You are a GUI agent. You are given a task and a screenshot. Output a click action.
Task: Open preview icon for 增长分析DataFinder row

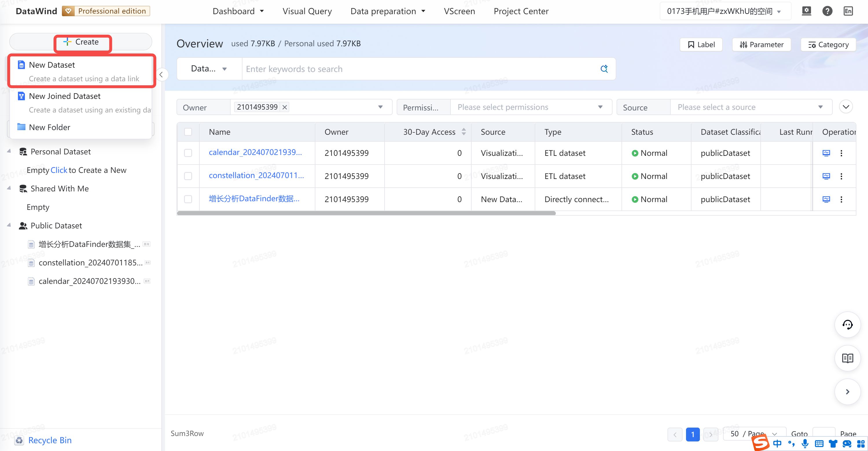(826, 199)
